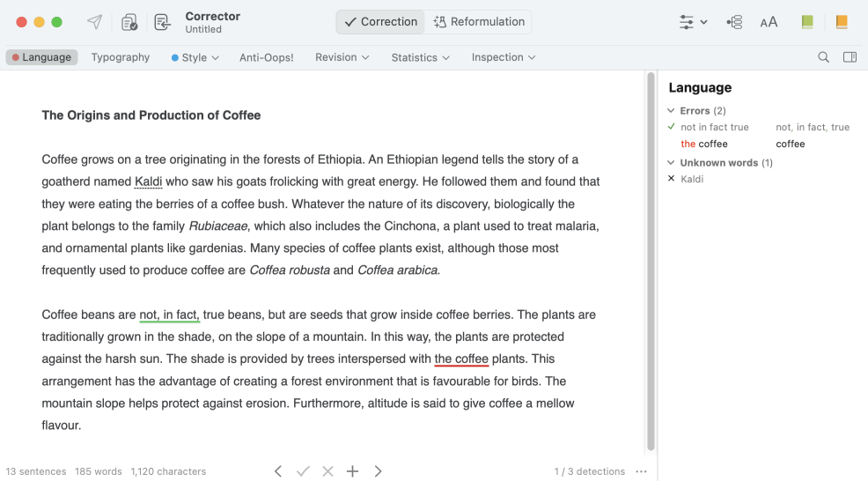Collapse the Errors (2) section
The width and height of the screenshot is (868, 481).
672,111
